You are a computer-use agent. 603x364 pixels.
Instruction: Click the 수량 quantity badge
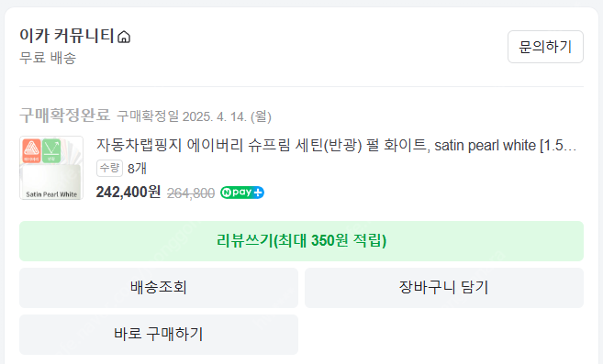click(109, 168)
